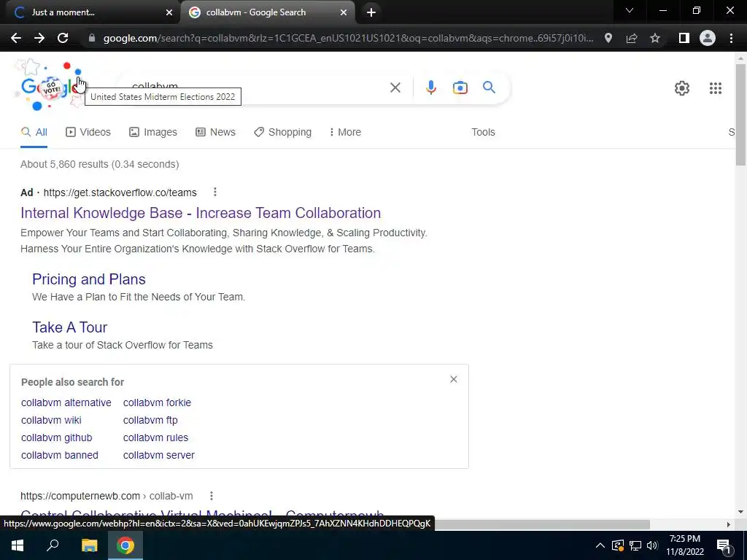Switch to Videos results

[x=88, y=132]
